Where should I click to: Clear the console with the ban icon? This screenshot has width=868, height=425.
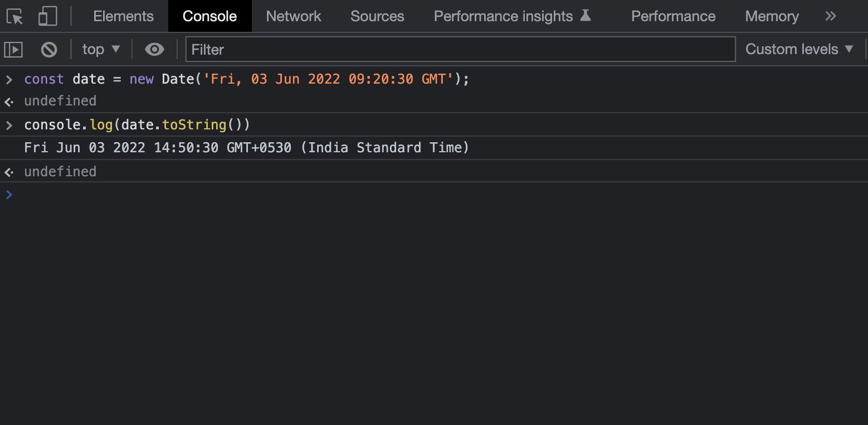click(49, 50)
